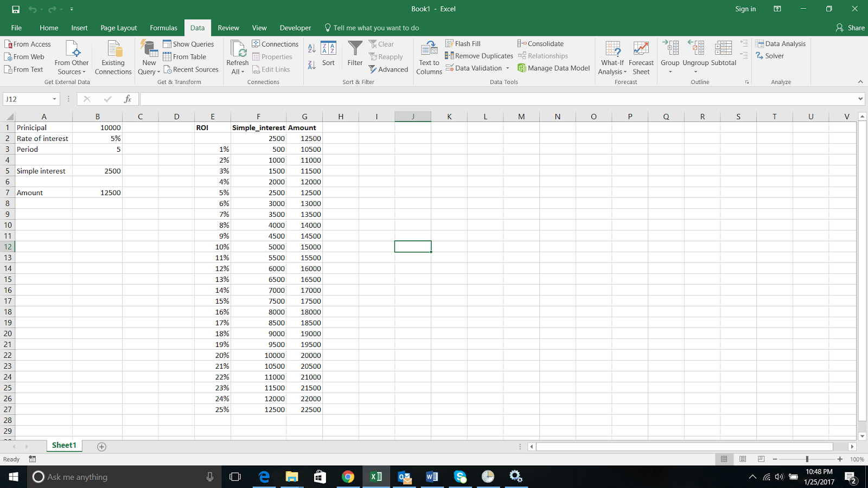Switch to the Formulas ribbon tab

163,28
